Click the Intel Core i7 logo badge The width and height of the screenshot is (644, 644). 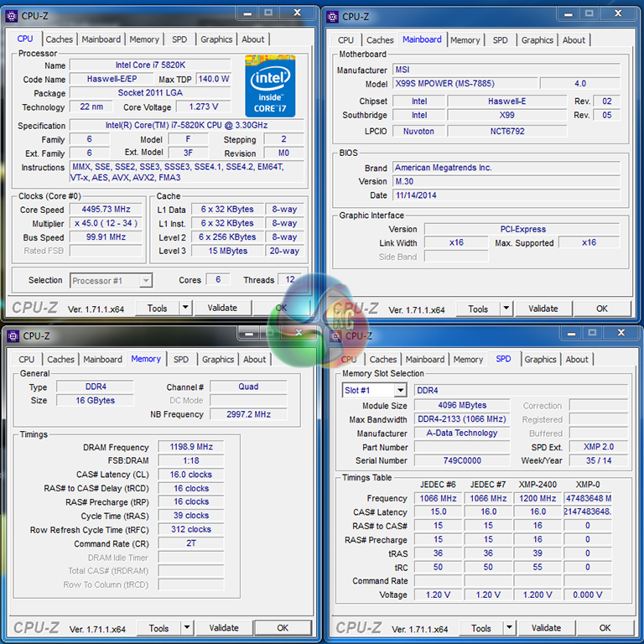[x=270, y=86]
